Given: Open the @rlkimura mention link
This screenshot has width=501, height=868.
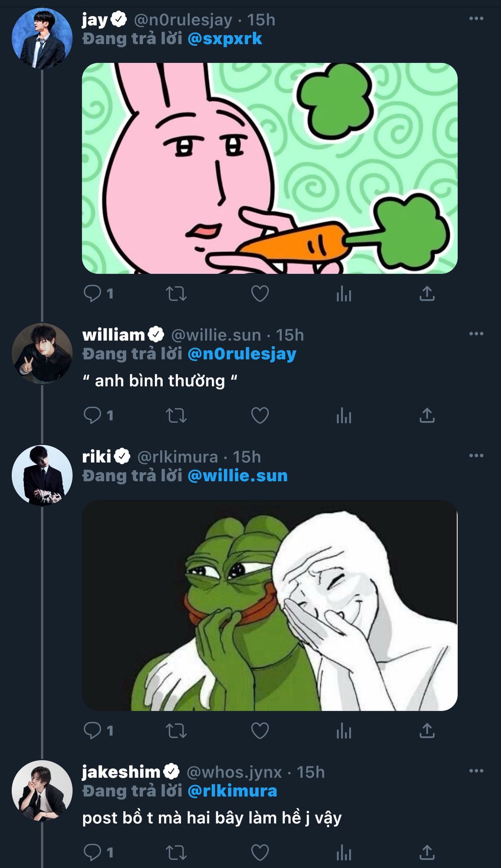Looking at the screenshot, I should tap(232, 791).
